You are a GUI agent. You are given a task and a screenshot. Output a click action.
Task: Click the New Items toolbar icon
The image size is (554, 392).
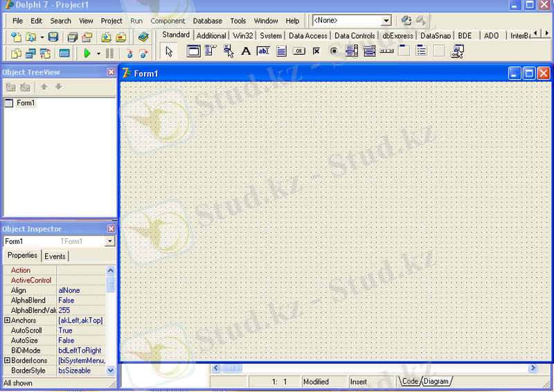16,37
